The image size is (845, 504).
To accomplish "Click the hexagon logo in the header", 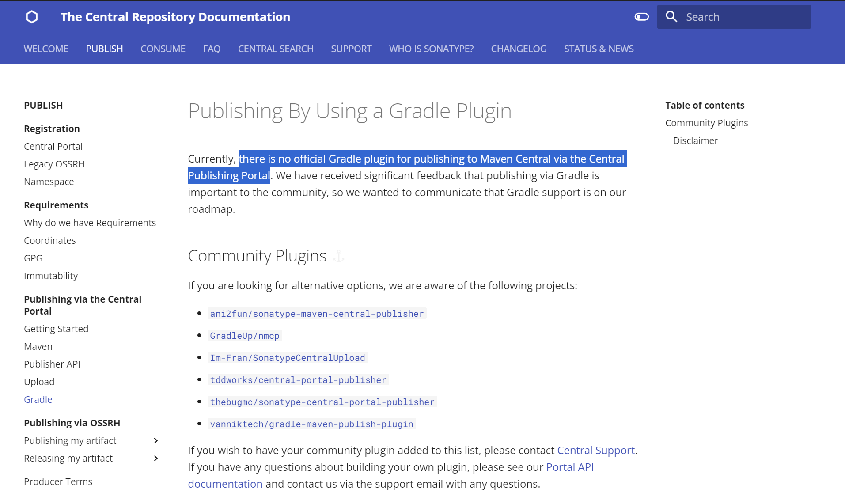I will click(x=31, y=16).
